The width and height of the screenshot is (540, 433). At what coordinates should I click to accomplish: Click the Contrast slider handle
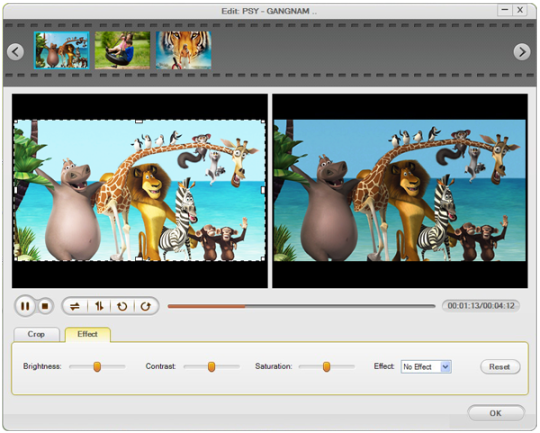(x=211, y=367)
